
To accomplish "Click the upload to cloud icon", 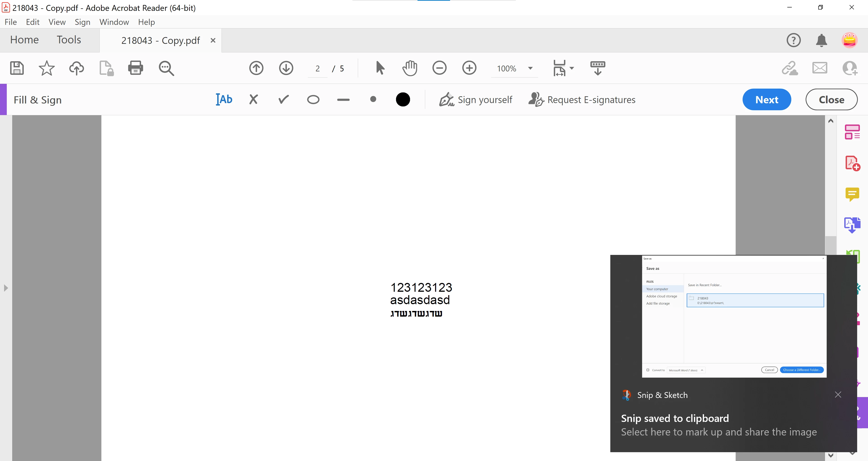I will [x=76, y=68].
